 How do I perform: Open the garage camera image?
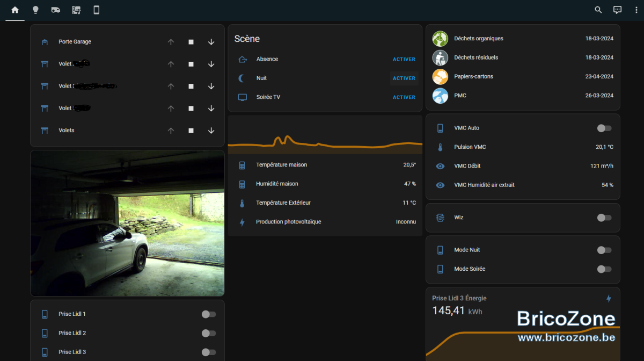[127, 223]
